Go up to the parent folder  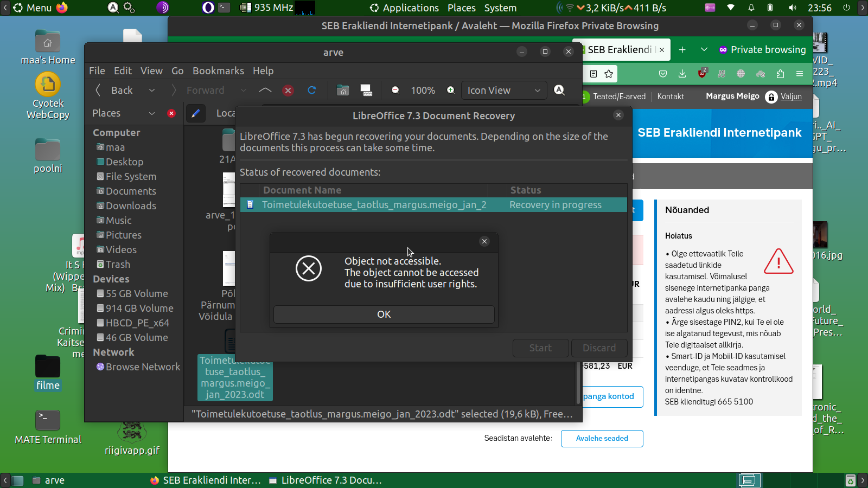pyautogui.click(x=265, y=90)
